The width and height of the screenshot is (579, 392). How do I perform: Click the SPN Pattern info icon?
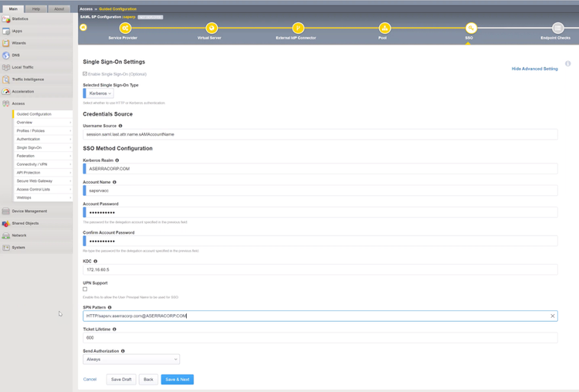tap(110, 307)
